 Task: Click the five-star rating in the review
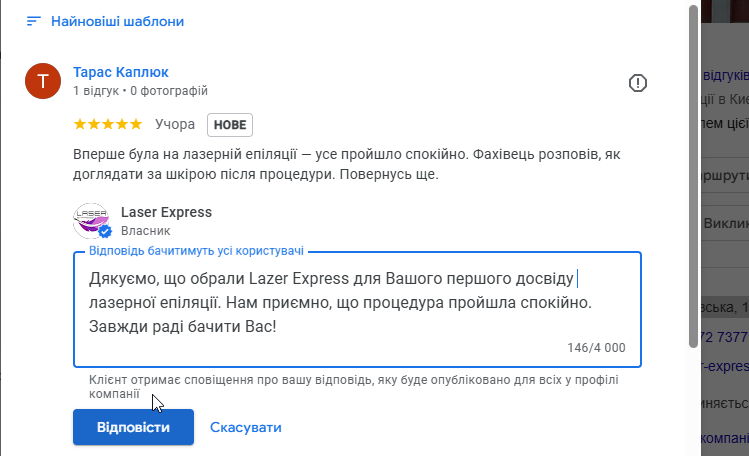pyautogui.click(x=108, y=125)
